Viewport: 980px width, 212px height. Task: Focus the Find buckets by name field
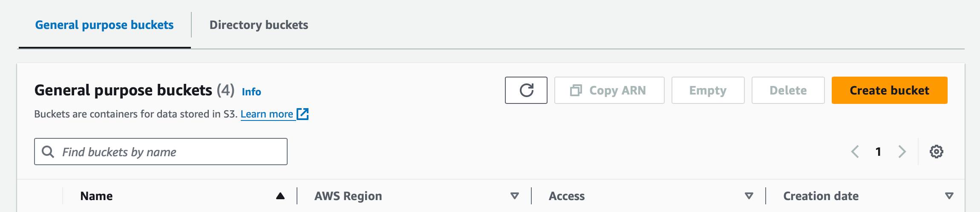[161, 152]
